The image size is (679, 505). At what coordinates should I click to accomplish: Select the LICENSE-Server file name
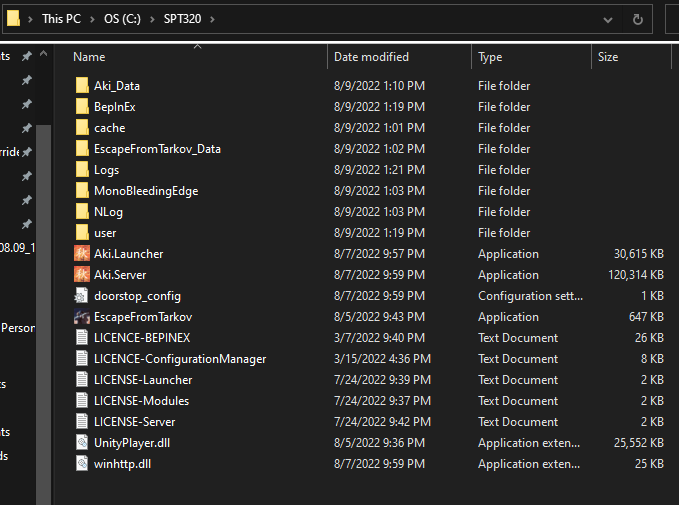[x=135, y=422]
